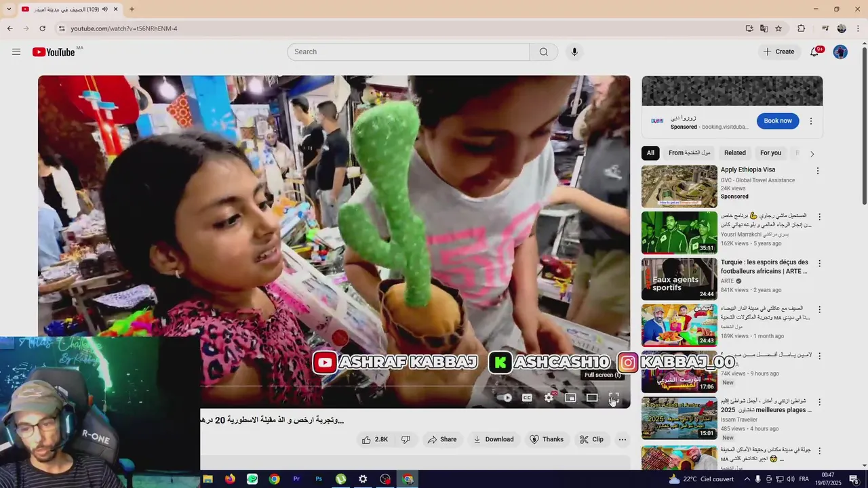The image size is (868, 488).
Task: Open Apply Ethiopia Visa thumbnail
Action: click(x=679, y=186)
